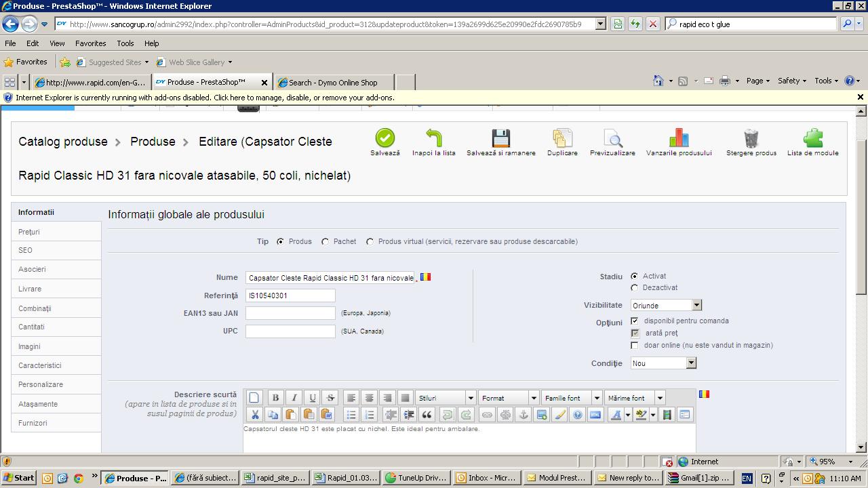Switch to the Search - Dymo Online Shop tab

(333, 82)
